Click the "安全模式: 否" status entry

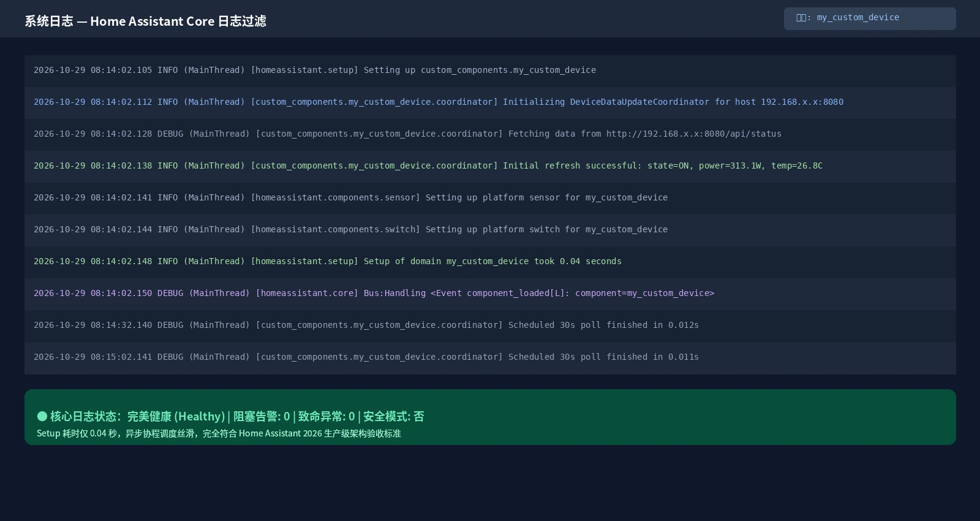394,417
